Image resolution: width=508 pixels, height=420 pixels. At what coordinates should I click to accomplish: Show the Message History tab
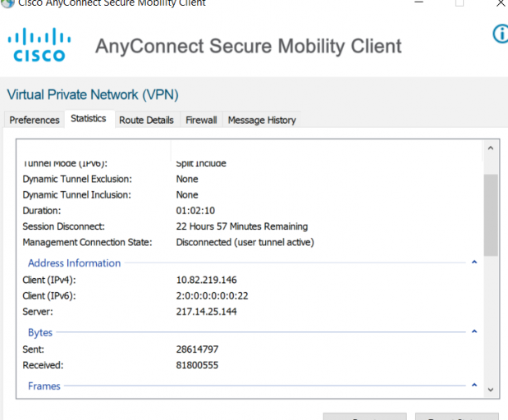pyautogui.click(x=262, y=120)
